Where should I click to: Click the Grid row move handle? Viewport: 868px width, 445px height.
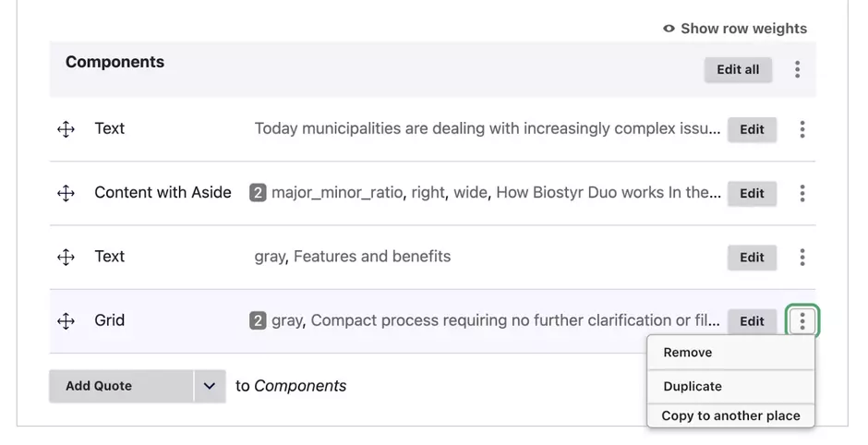(66, 321)
